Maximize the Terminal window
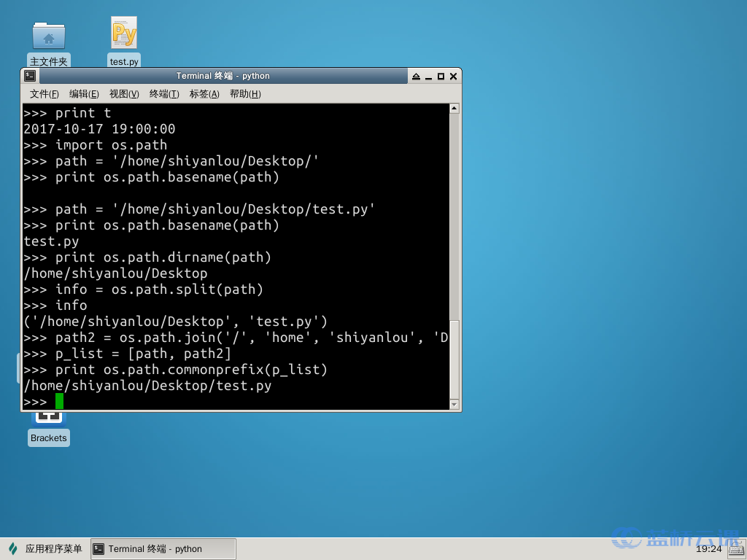747x560 pixels. click(x=441, y=76)
